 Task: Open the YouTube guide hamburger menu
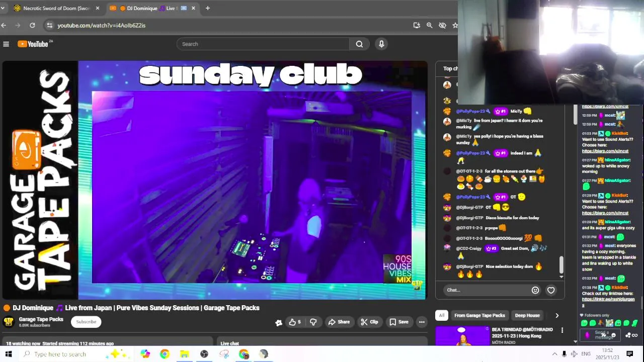tap(6, 44)
